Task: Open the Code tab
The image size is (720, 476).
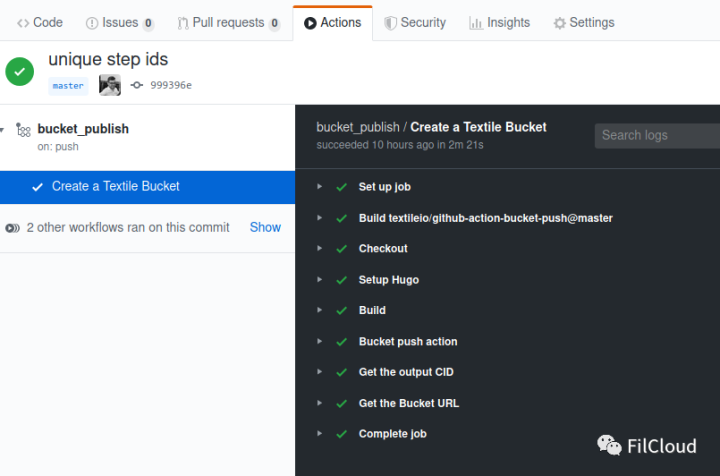Action: 40,22
